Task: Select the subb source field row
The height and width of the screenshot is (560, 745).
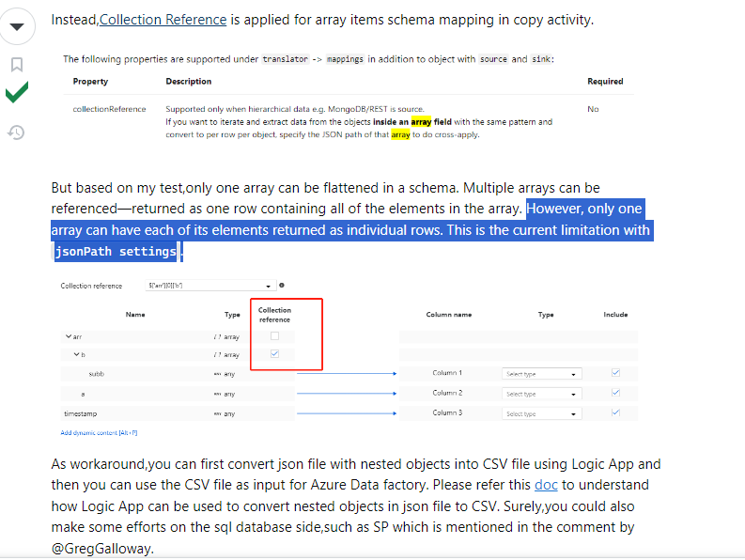Action: [x=178, y=374]
